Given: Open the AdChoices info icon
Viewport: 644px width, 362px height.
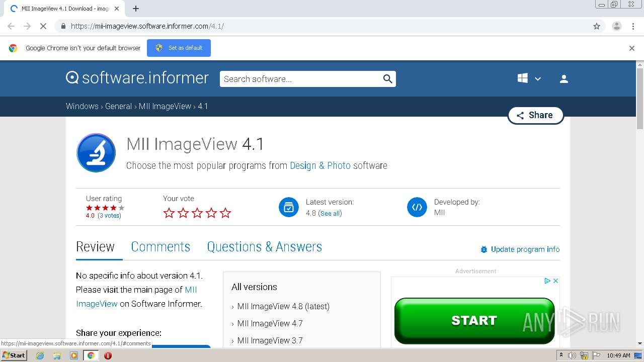Looking at the screenshot, I should click(547, 281).
